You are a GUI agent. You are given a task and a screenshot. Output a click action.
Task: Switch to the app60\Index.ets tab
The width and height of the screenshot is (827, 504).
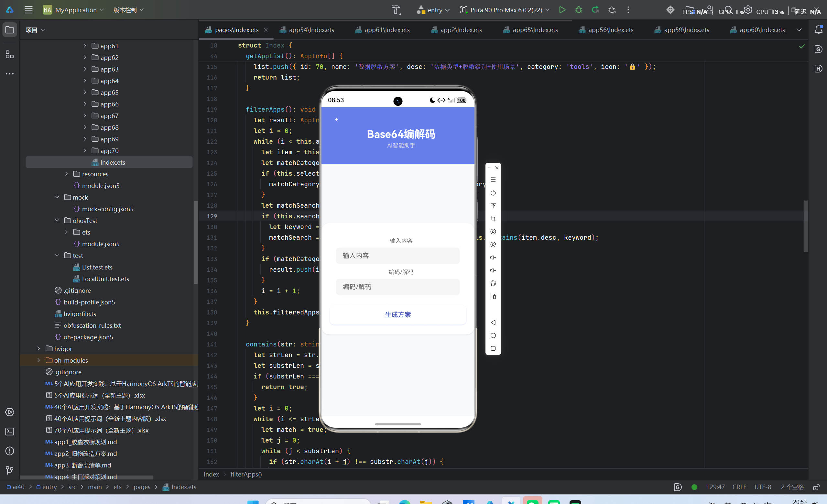click(x=758, y=30)
